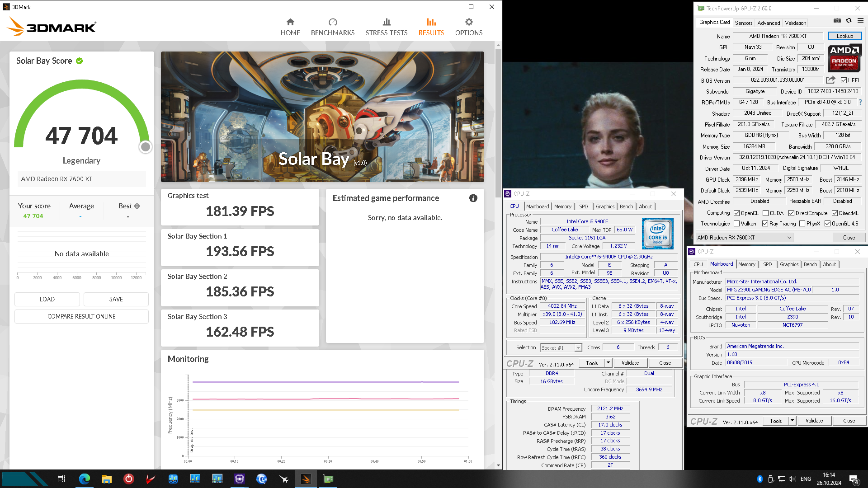Click the red power icon on the taskbar
This screenshot has width=868, height=488.
click(x=129, y=479)
